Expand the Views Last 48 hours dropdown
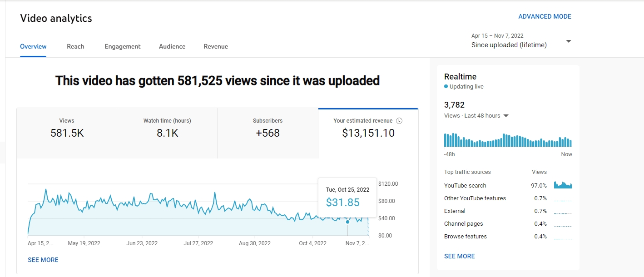The width and height of the screenshot is (644, 277). 506,116
